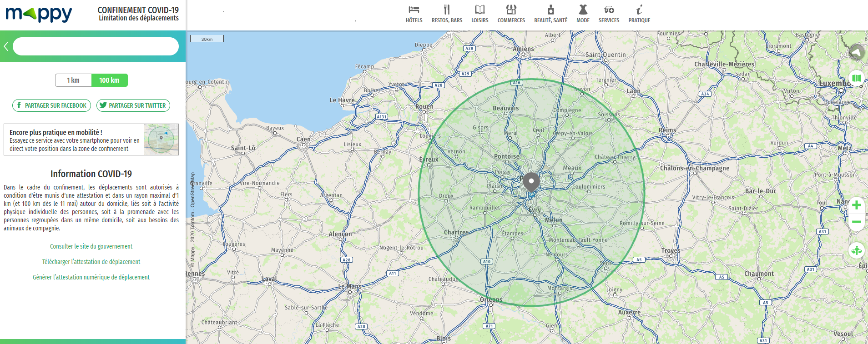Click the compass orientation icon on map
This screenshot has width=868, height=344.
tap(856, 52)
